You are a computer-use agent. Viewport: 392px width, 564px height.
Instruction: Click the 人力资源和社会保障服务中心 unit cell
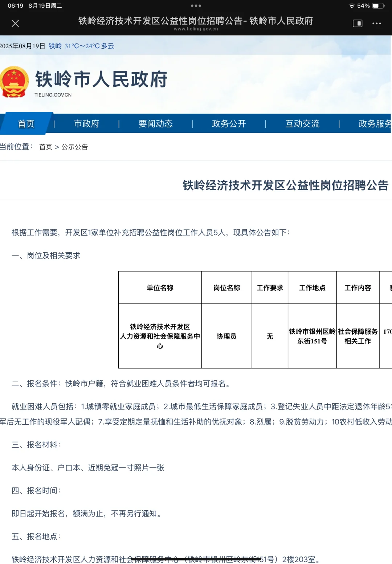160,336
